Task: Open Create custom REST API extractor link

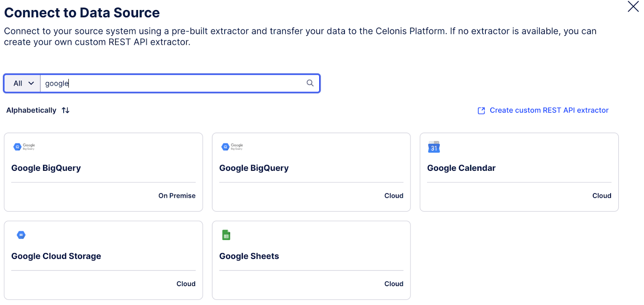Action: 549,110
